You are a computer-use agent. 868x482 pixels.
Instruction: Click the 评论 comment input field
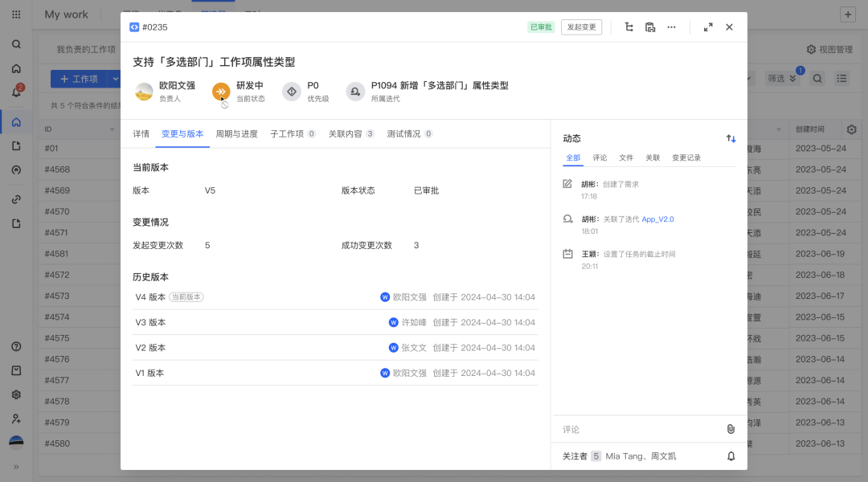(635, 430)
